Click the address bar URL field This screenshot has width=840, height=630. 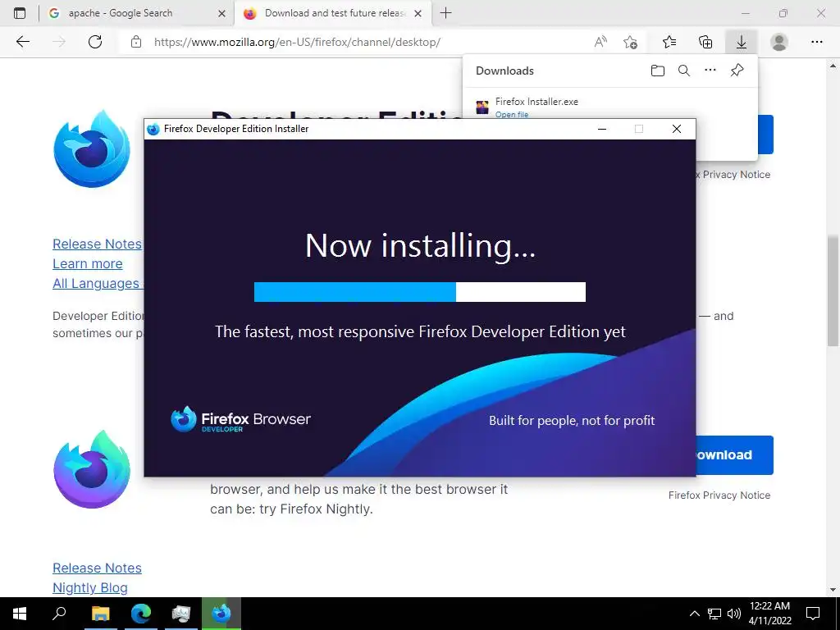(x=297, y=42)
